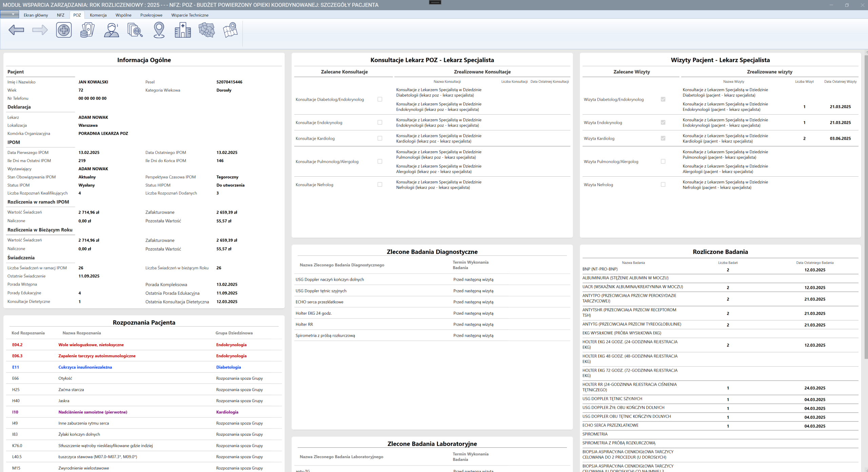Image resolution: width=868 pixels, height=472 pixels.
Task: Click ECHO SERCA PRZEZKLATKOWE settled row
Action: pyautogui.click(x=720, y=426)
